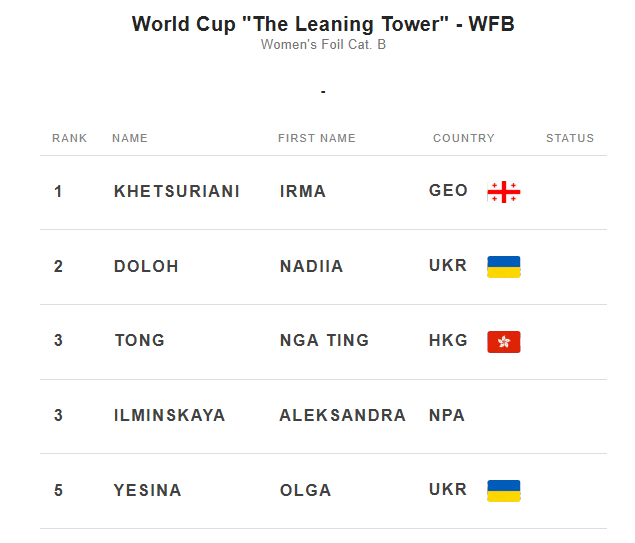
Task: Open fencer KHETSURIANI's entry
Action: tap(177, 191)
